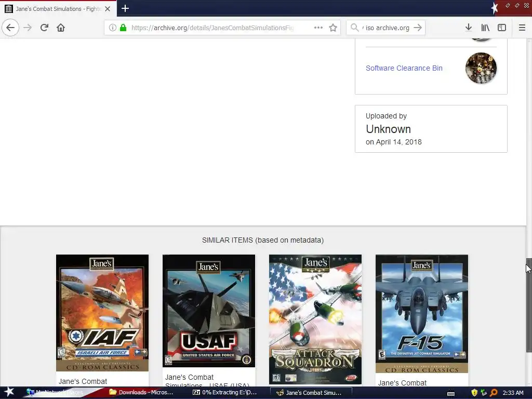Open the Downloads panel arrow
This screenshot has width=532, height=399.
(x=469, y=28)
